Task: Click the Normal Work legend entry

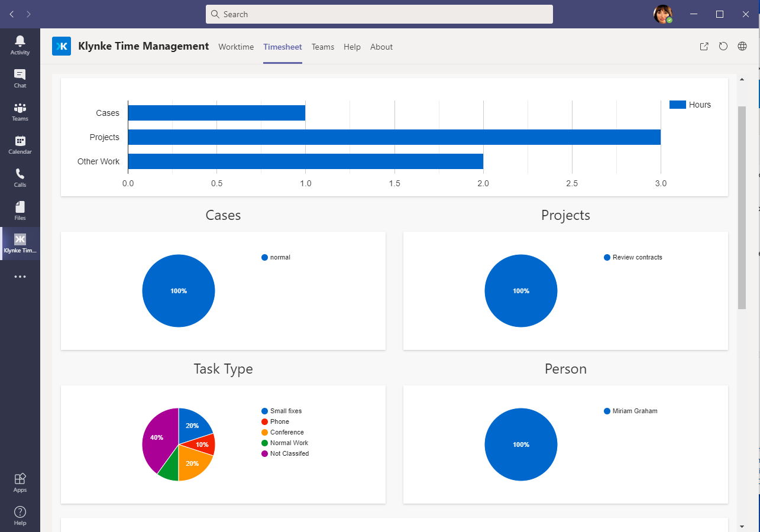Action: (x=284, y=443)
